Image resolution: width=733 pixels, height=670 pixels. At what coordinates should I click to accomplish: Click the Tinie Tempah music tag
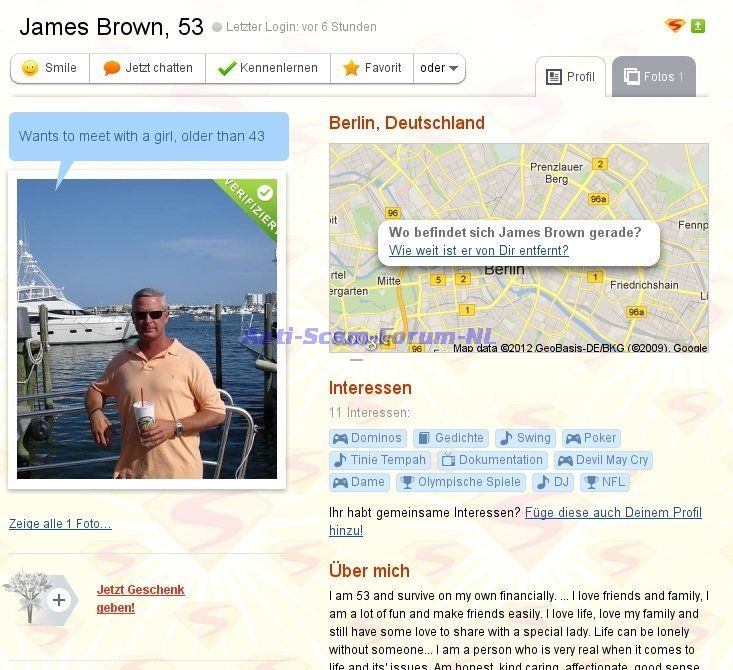[380, 460]
